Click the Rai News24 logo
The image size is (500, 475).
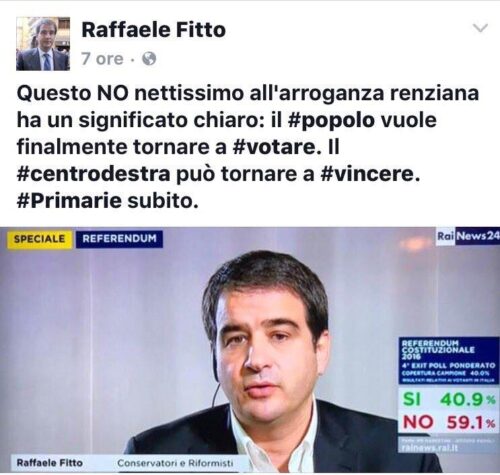click(x=468, y=236)
